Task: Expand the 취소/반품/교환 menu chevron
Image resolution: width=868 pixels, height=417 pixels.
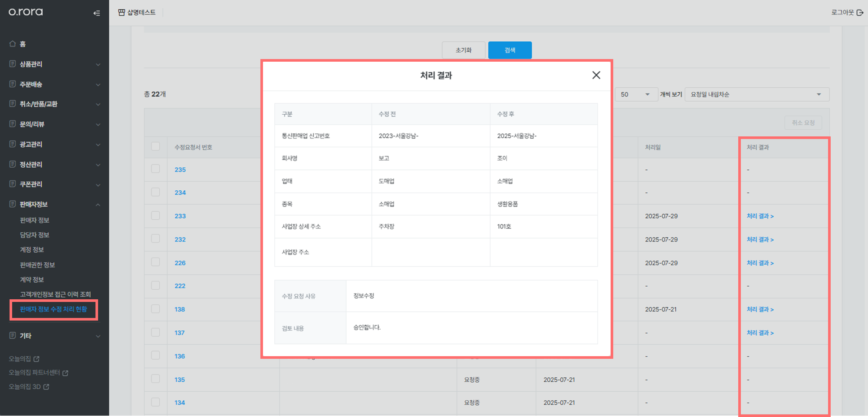Action: click(98, 105)
